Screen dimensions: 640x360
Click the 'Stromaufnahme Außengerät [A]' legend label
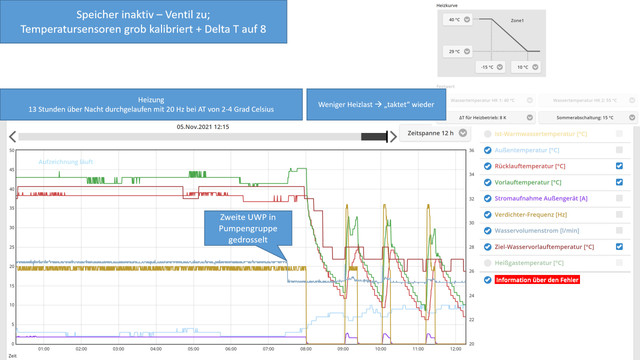(541, 198)
